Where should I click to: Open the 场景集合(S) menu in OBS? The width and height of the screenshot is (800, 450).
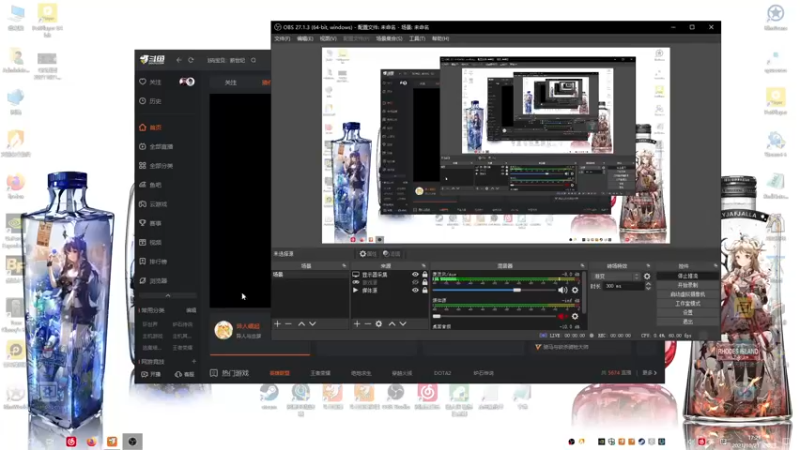(x=389, y=39)
